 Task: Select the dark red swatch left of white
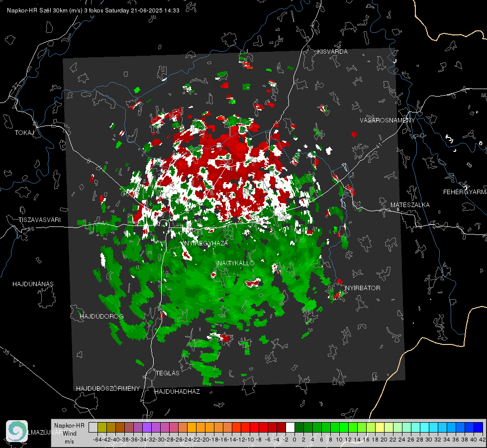coord(281,427)
